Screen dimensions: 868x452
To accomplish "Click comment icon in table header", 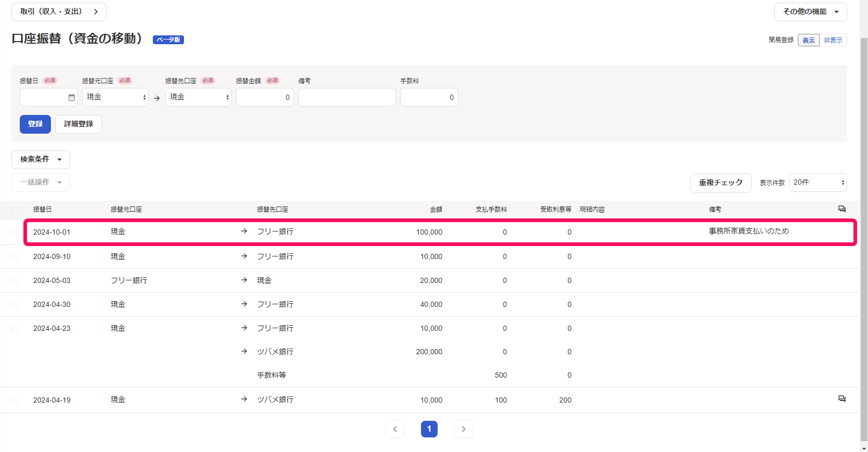I will pyautogui.click(x=841, y=209).
